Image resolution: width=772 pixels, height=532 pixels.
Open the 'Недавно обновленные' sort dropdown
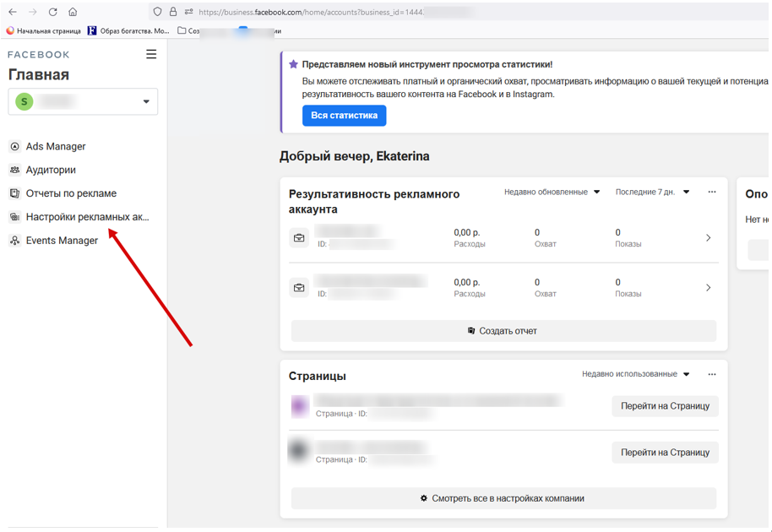552,192
